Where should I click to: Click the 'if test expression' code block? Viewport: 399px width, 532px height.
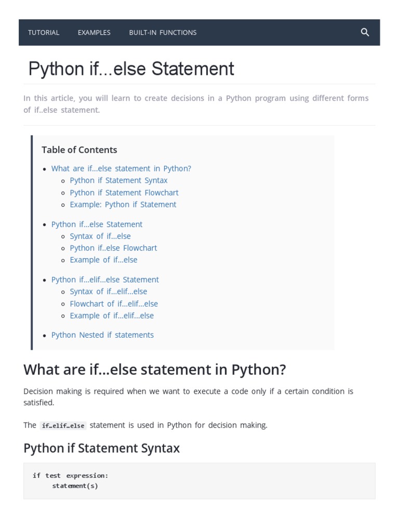point(199,481)
